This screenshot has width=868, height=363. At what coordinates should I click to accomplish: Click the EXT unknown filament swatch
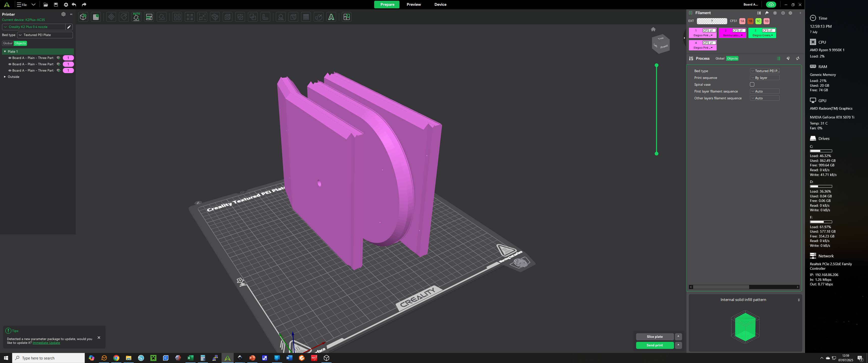[712, 21]
